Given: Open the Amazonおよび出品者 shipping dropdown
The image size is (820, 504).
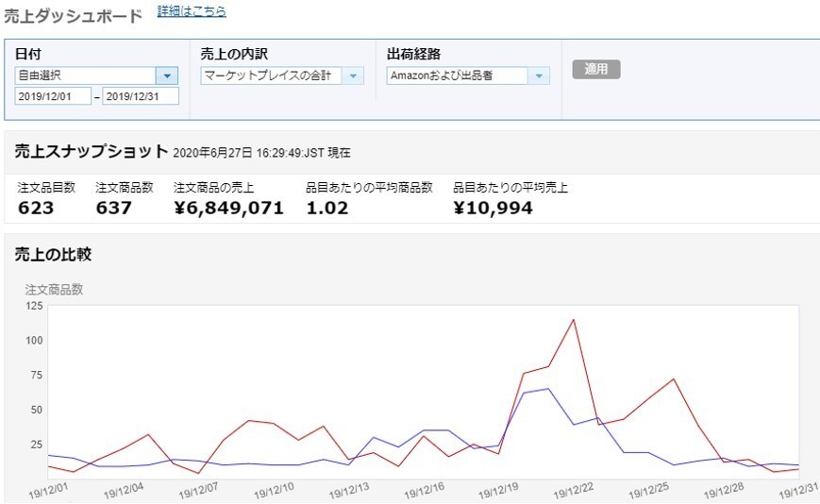Looking at the screenshot, I should tap(468, 76).
